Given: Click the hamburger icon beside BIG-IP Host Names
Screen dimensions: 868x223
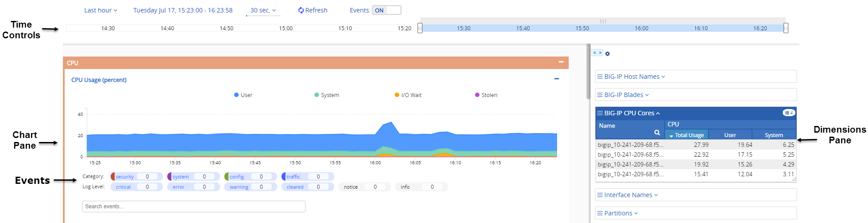Looking at the screenshot, I should click(x=600, y=77).
